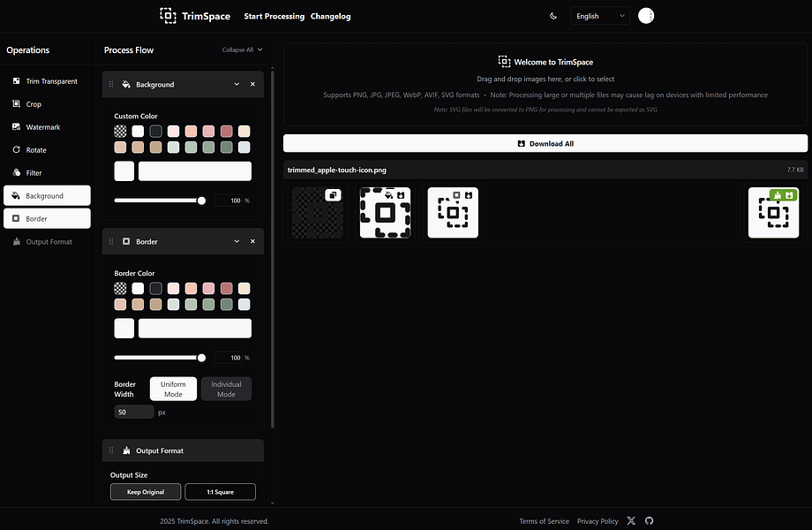Click the Watermark operation icon in sidebar
The width and height of the screenshot is (812, 530).
tap(16, 126)
